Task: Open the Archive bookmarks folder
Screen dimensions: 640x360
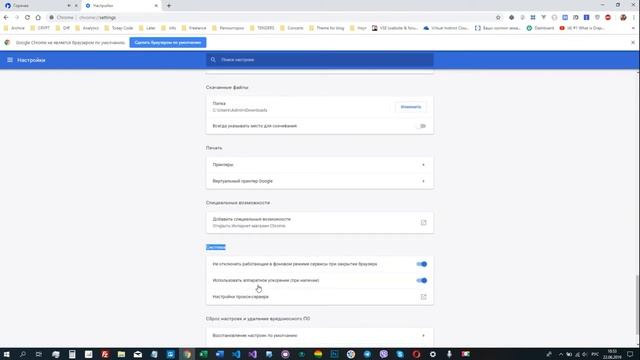Action: tap(14, 28)
